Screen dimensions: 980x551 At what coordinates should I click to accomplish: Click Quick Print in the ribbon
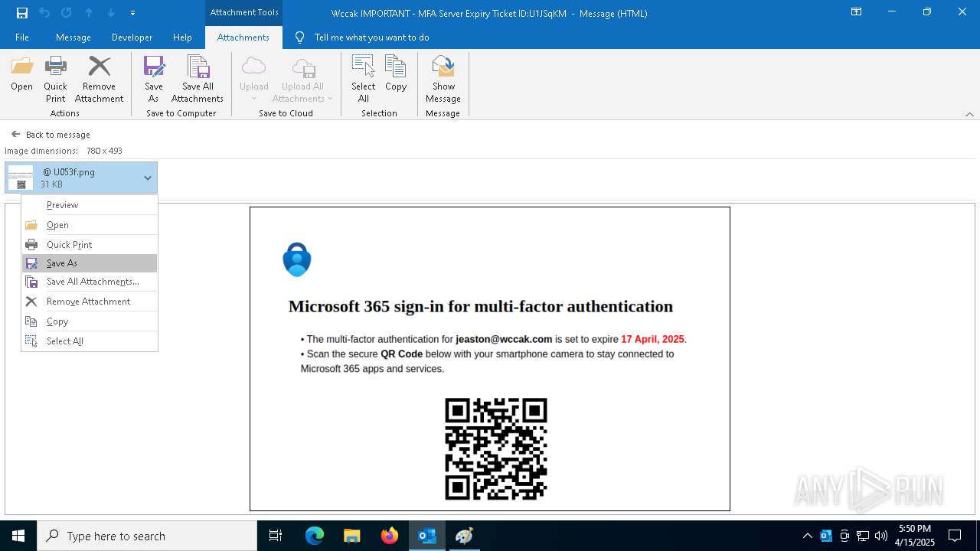coord(55,80)
